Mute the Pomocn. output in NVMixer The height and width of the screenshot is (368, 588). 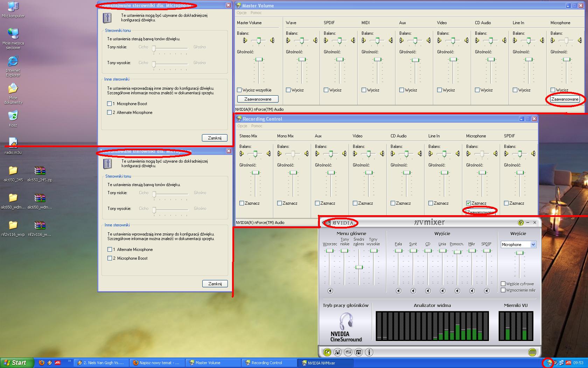click(457, 291)
